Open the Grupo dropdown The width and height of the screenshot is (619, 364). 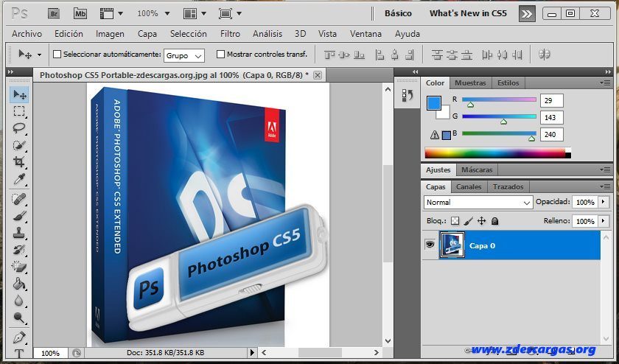pos(184,56)
